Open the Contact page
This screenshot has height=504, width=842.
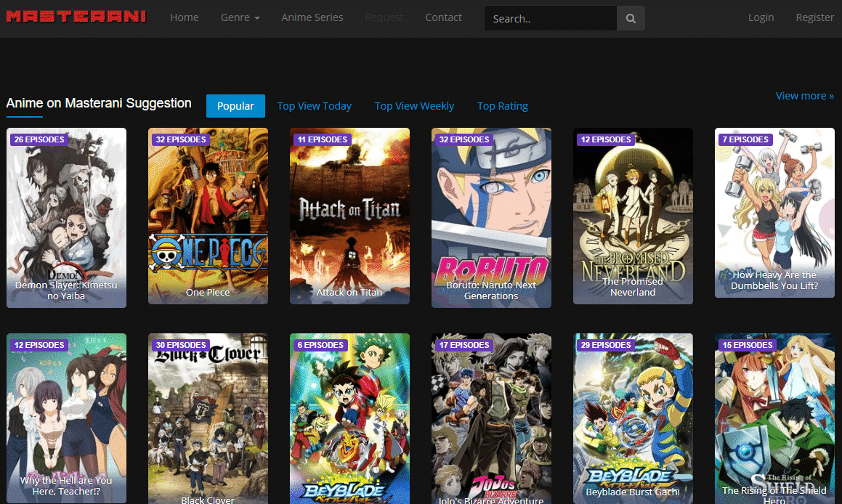(x=444, y=17)
